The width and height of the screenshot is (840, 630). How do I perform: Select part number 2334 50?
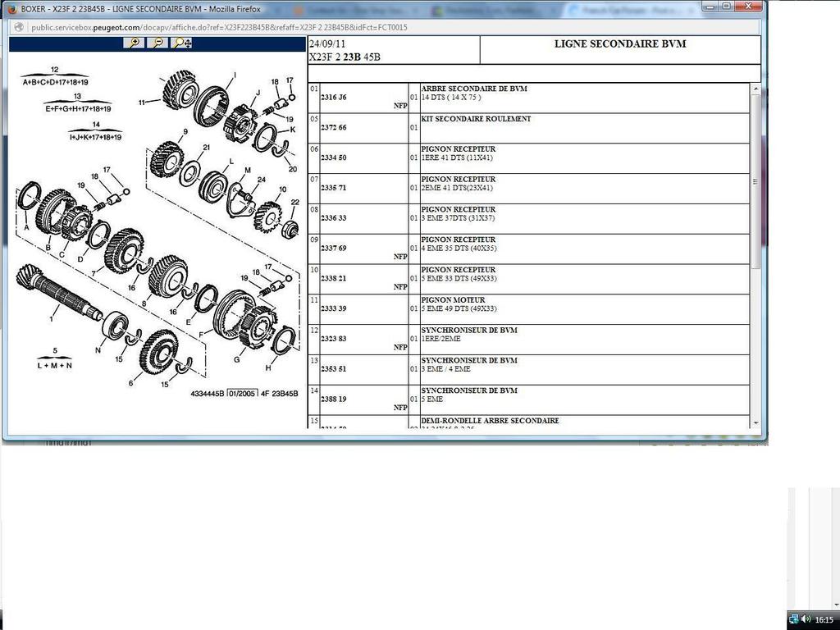click(x=333, y=157)
